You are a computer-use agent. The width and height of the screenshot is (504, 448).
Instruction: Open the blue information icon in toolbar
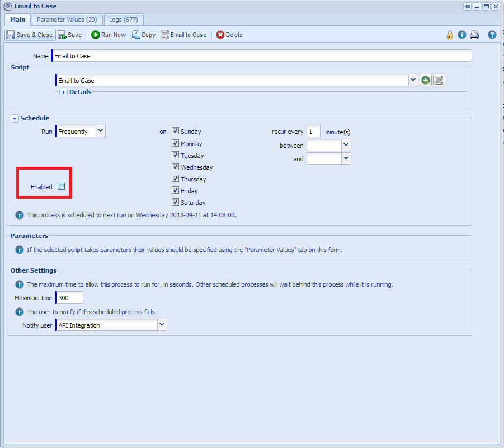(462, 35)
